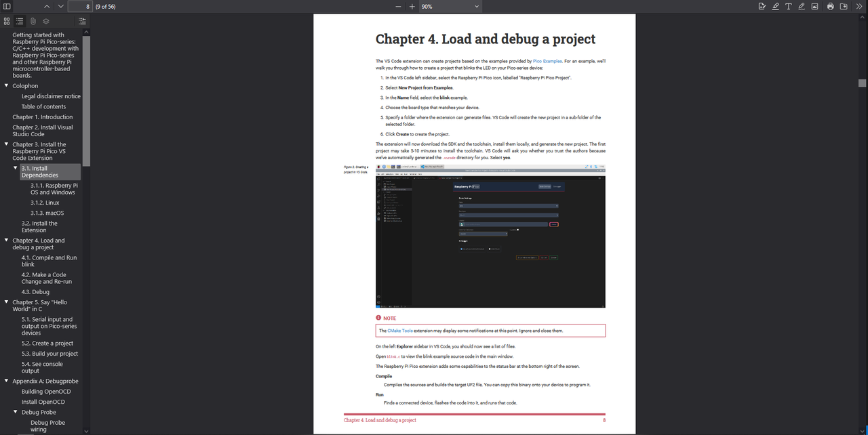868x435 pixels.
Task: Collapse Chapter 4 outline section
Action: pos(6,241)
